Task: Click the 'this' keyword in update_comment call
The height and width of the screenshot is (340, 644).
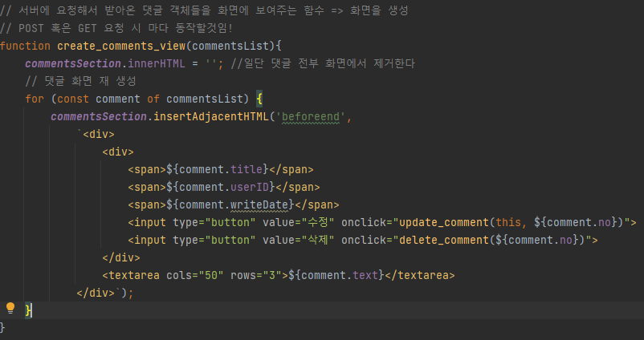Action: pyautogui.click(x=508, y=222)
